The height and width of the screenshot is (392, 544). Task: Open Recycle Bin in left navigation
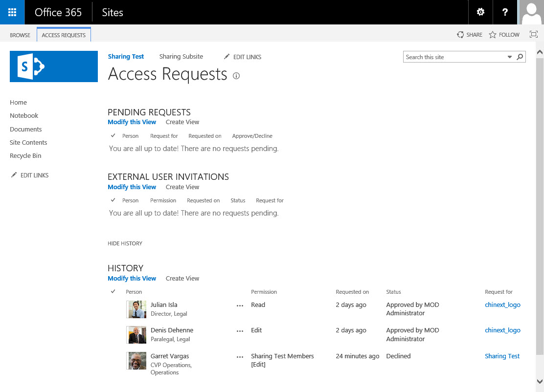25,155
